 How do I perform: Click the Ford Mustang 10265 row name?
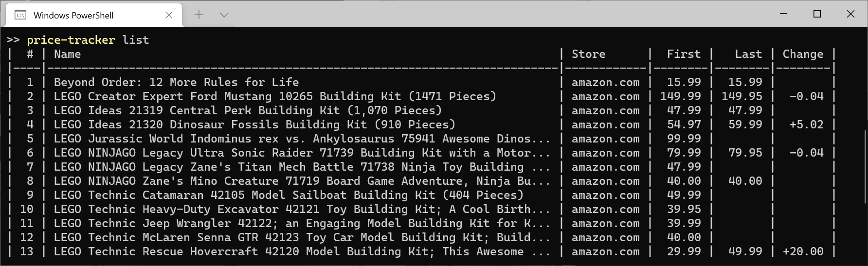pos(275,96)
